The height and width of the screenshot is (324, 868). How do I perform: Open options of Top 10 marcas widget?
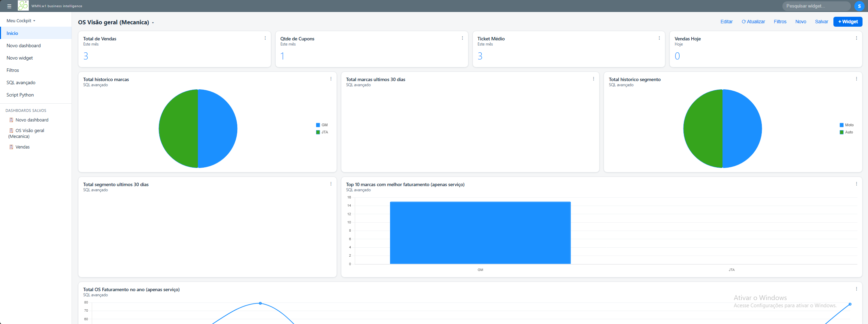[856, 184]
